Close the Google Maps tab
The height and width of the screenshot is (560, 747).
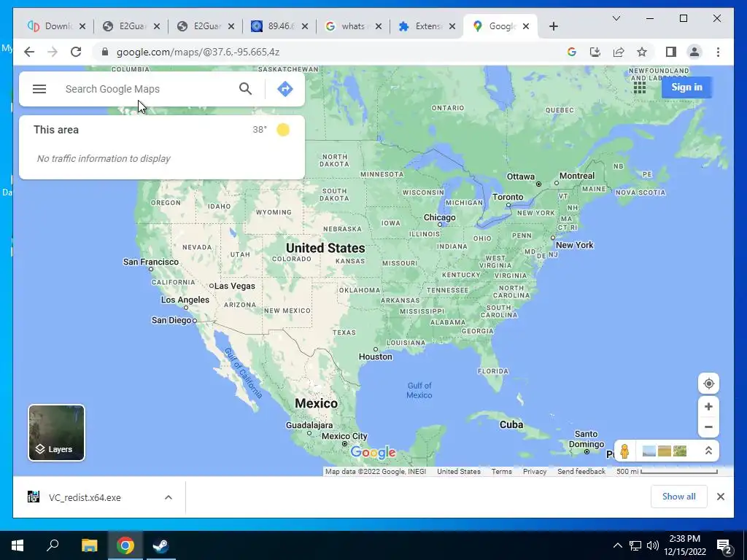(x=526, y=26)
